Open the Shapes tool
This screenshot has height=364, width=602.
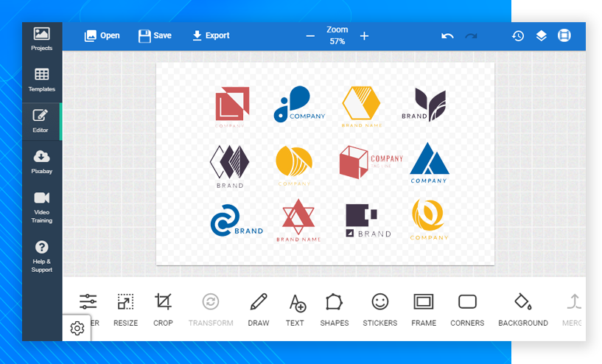click(335, 309)
